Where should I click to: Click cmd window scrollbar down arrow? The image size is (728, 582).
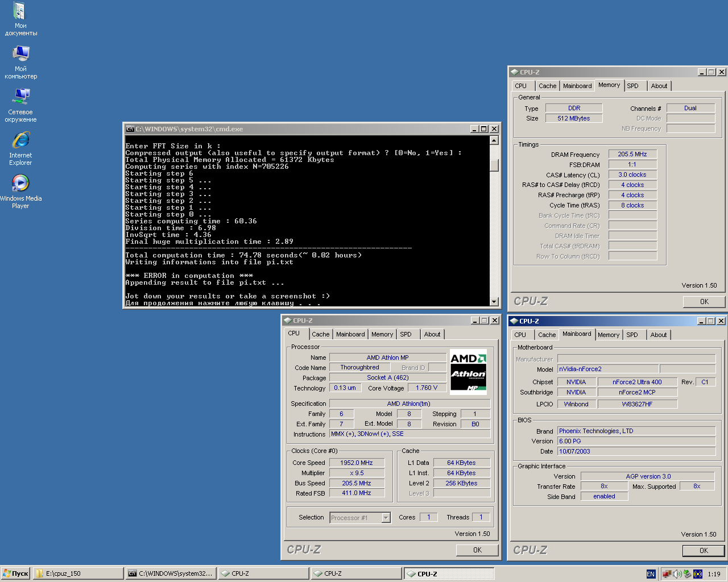[x=494, y=302]
